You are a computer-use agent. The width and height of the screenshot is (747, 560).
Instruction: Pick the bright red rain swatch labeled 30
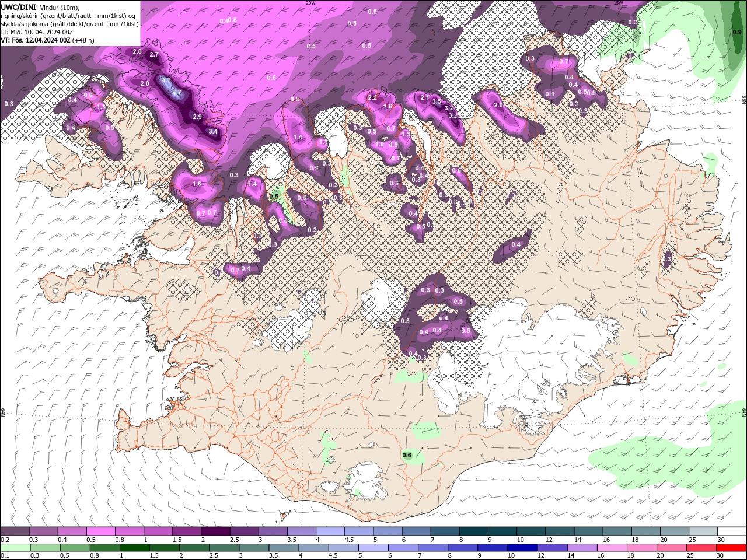[731, 547]
